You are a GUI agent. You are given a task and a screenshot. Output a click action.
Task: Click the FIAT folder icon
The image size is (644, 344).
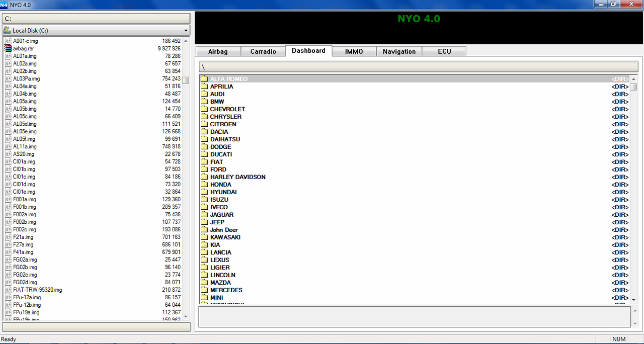204,162
